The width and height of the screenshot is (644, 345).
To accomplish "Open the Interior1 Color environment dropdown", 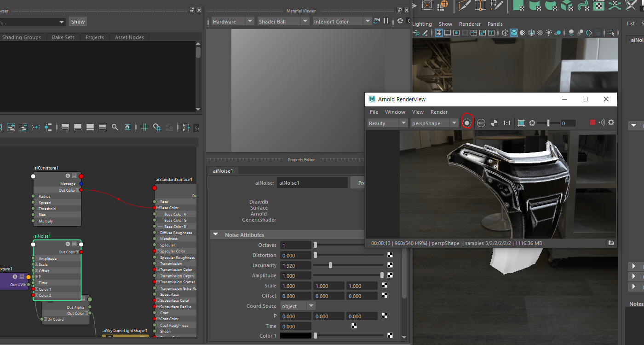I will (x=341, y=21).
